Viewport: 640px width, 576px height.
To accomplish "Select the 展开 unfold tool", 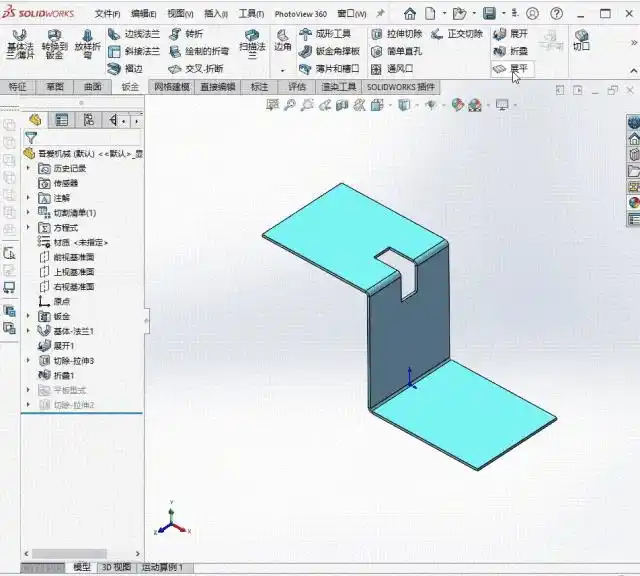I will 511,34.
